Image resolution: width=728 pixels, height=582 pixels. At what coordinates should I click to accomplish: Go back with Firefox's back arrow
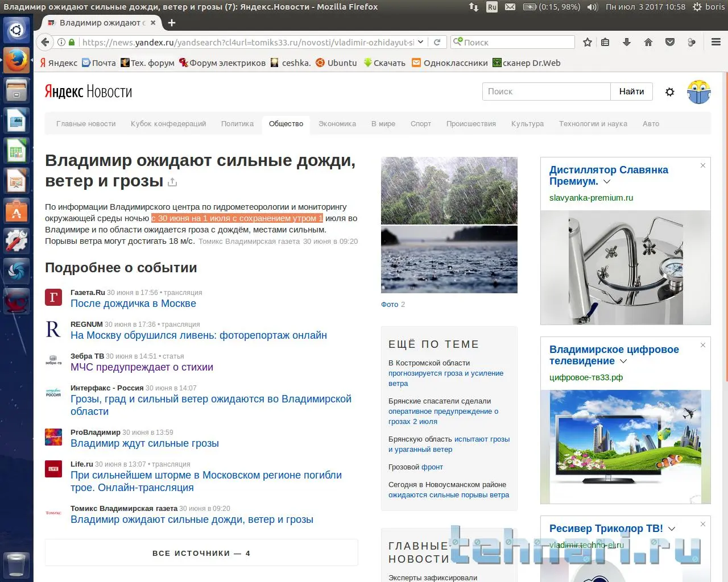click(45, 42)
